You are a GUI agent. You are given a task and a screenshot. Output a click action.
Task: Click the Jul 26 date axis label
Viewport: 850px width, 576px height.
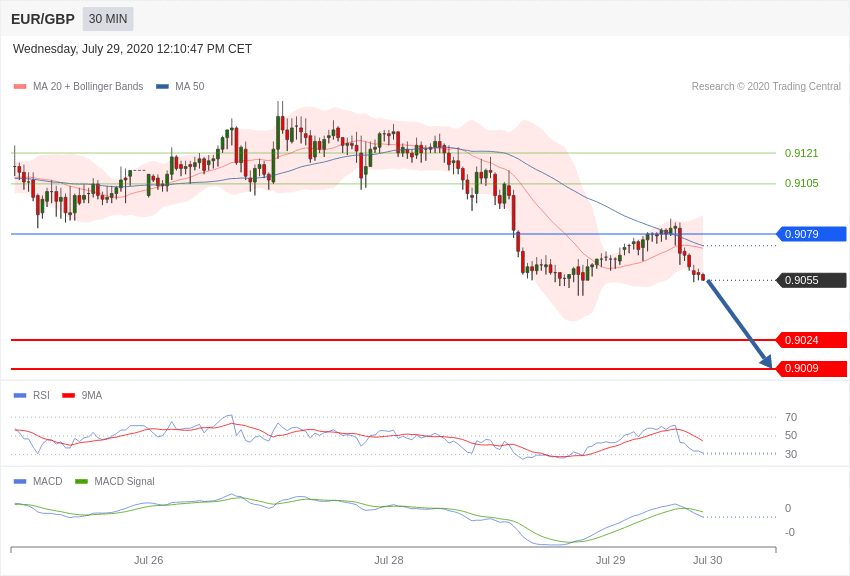tap(149, 560)
